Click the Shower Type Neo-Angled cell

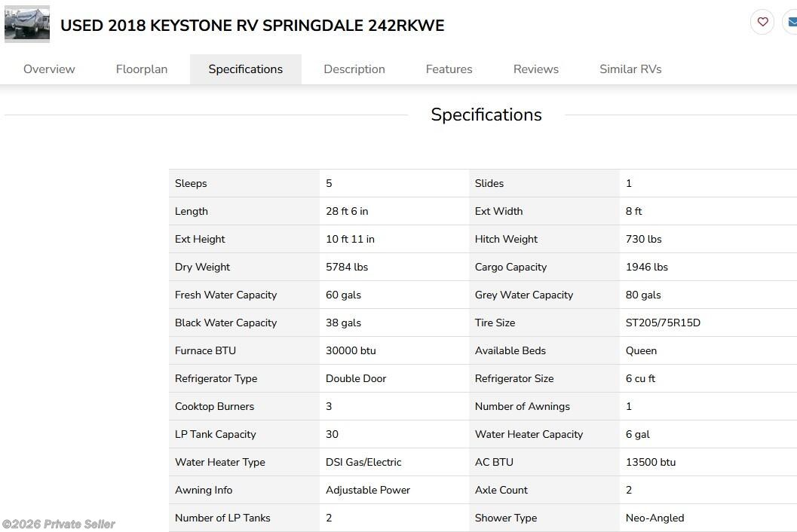point(654,518)
